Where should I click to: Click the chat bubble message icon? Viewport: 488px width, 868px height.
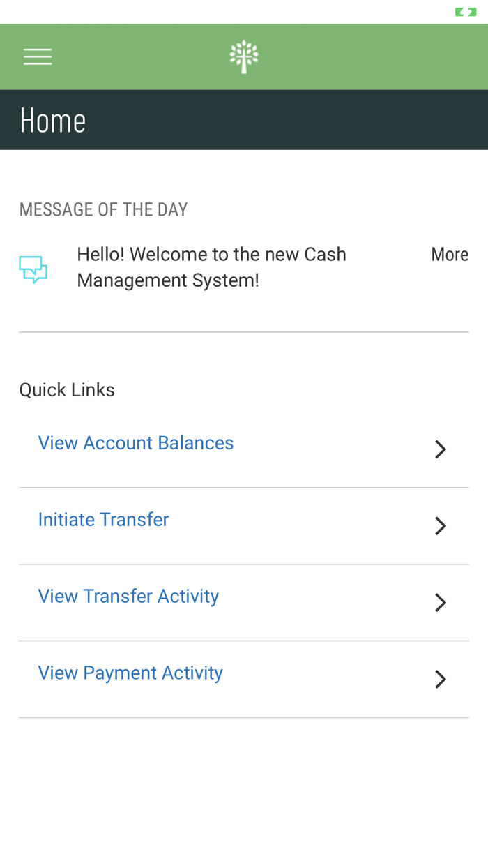pos(32,267)
